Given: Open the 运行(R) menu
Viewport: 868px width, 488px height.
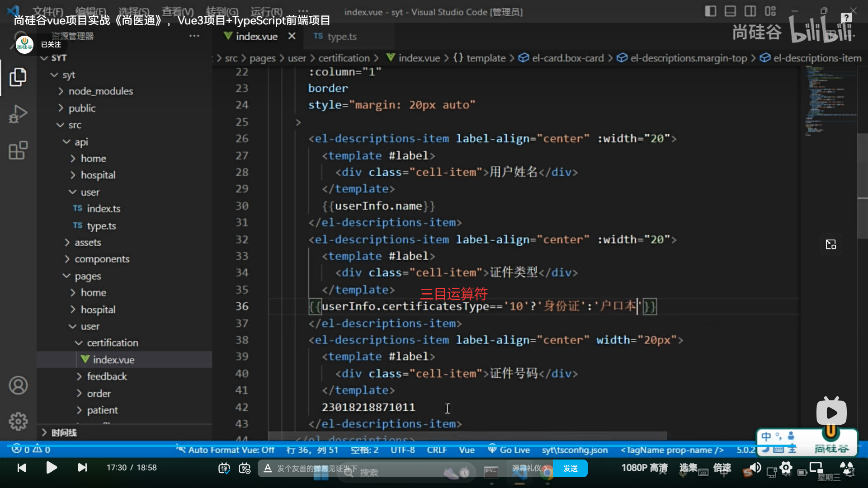Looking at the screenshot, I should pyautogui.click(x=267, y=11).
